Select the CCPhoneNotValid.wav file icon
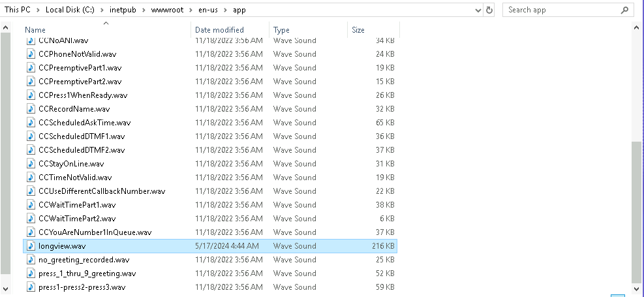This screenshot has width=644, height=297. (31, 54)
